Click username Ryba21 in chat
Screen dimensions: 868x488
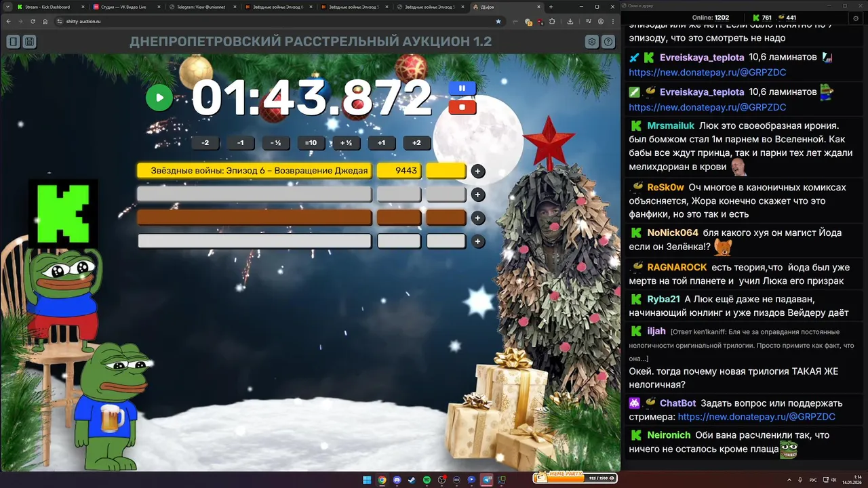click(664, 299)
